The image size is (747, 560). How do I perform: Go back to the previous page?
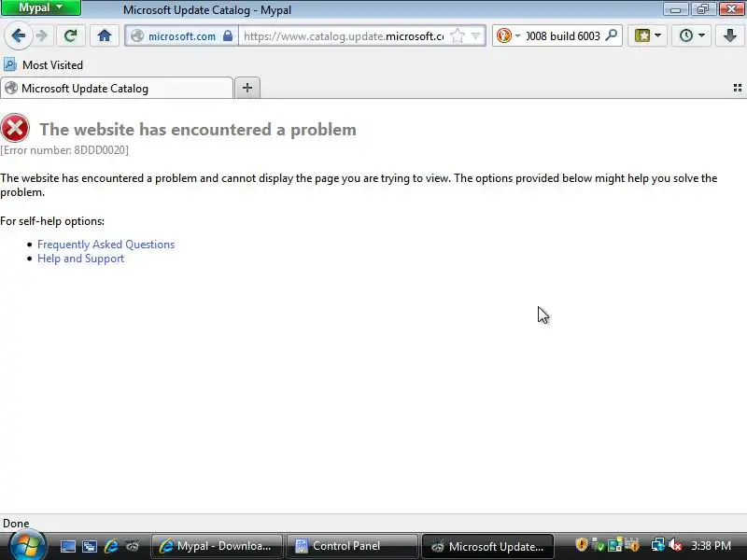coord(18,35)
